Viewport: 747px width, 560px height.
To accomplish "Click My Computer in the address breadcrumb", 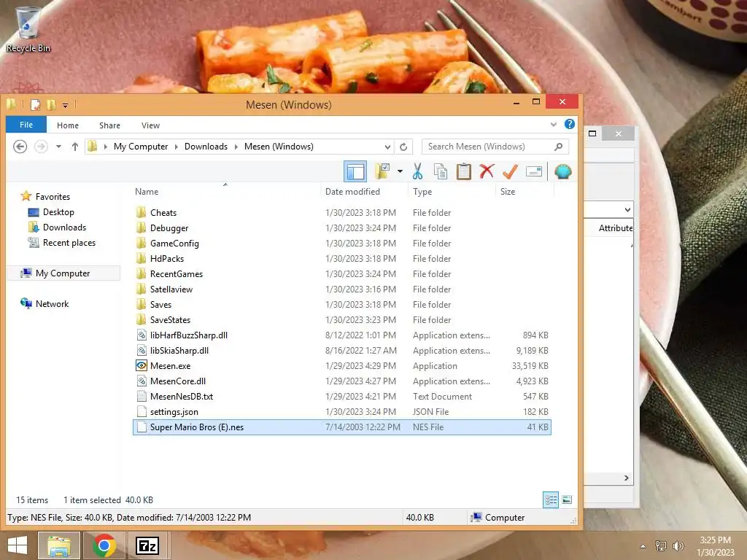I will pos(141,147).
